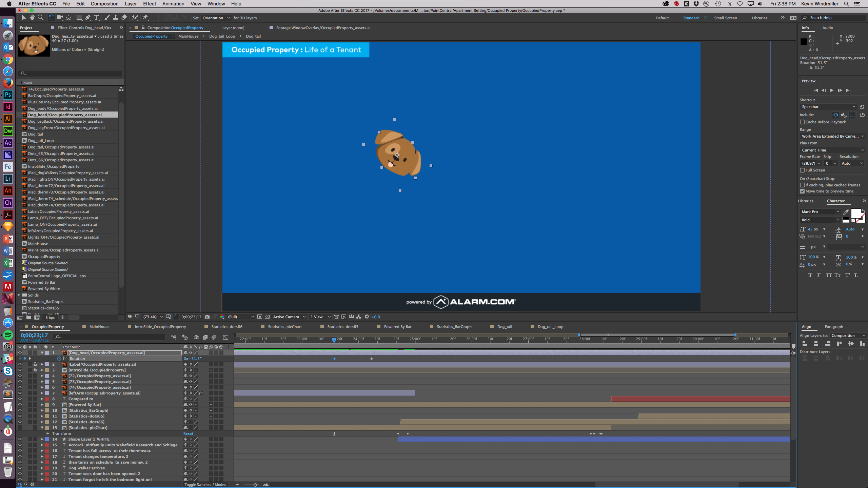Open the Full resolution dropdown

click(x=241, y=317)
